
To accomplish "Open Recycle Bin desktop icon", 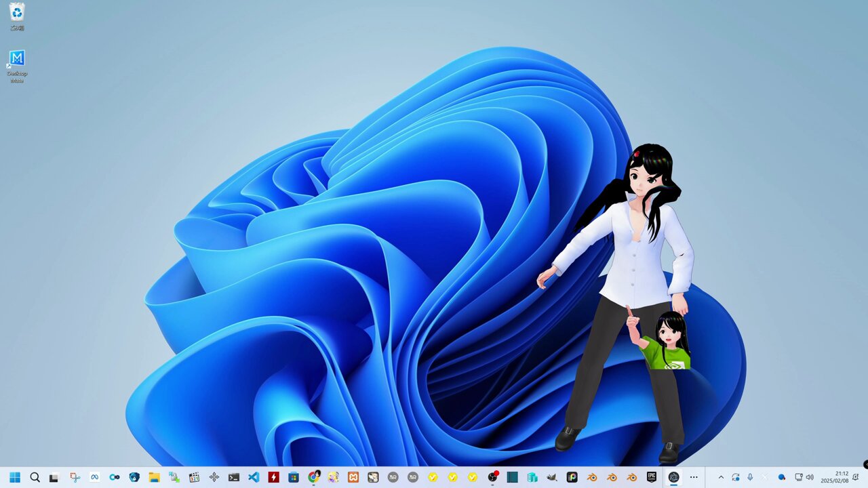I will pos(17,17).
